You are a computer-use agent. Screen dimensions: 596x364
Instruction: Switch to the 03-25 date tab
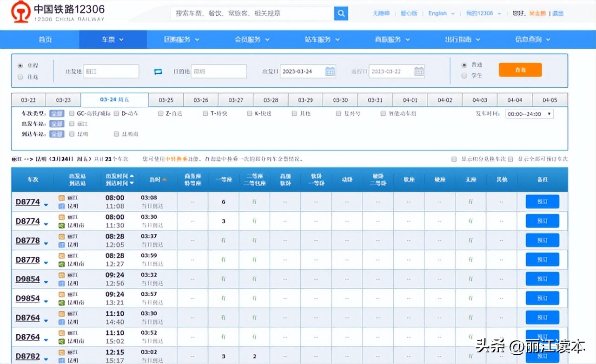pyautogui.click(x=166, y=99)
